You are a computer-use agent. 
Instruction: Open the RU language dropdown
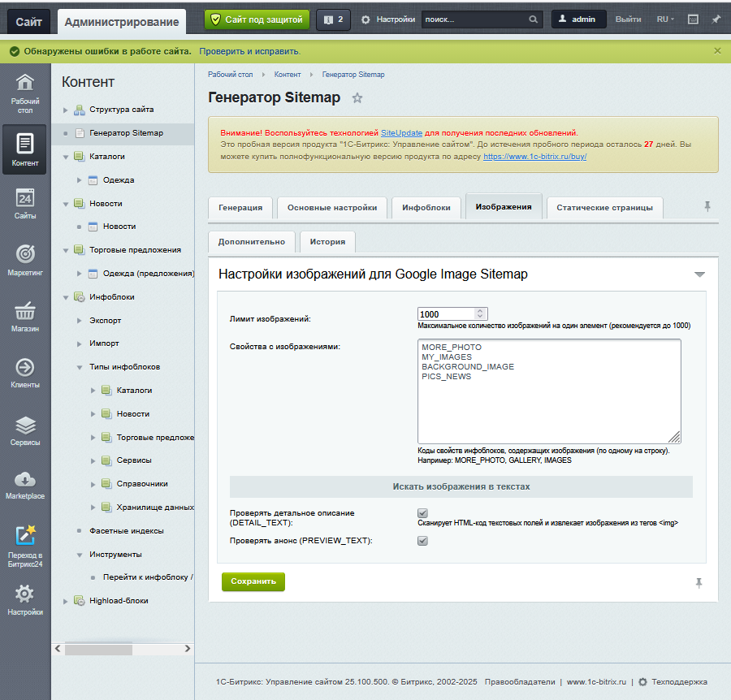pyautogui.click(x=665, y=19)
